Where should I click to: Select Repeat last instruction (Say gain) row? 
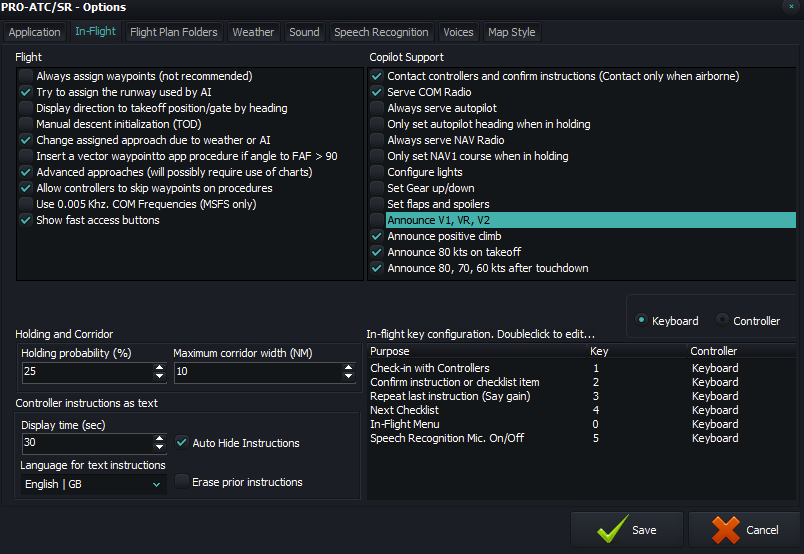click(581, 396)
